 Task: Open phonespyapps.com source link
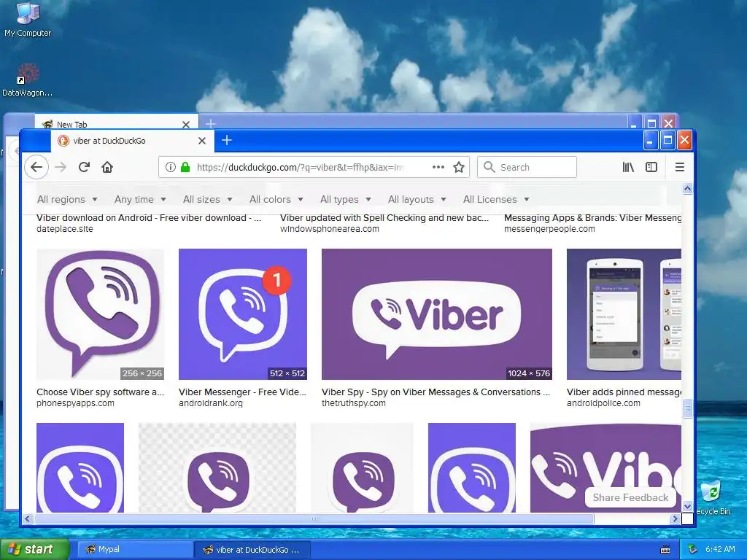coord(75,403)
